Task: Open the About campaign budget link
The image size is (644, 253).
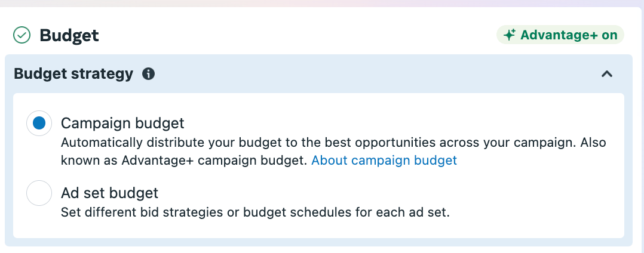Action: pos(384,160)
